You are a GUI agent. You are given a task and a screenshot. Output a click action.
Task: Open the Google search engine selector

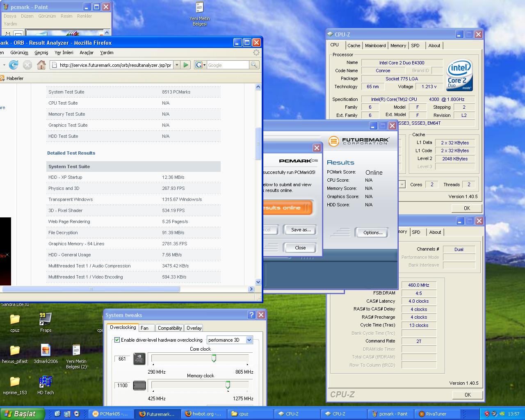pos(201,65)
